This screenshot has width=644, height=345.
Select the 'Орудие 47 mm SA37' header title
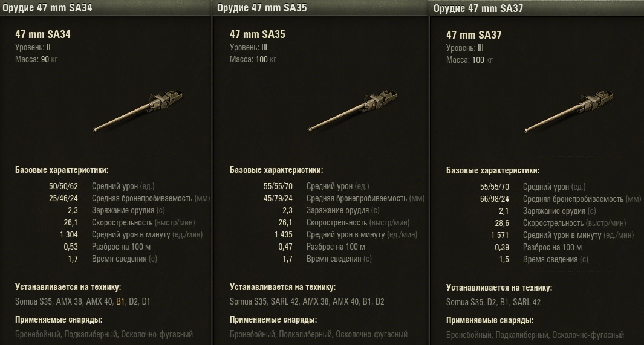pyautogui.click(x=478, y=8)
